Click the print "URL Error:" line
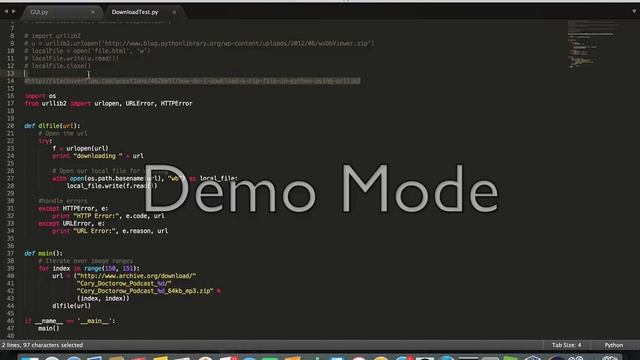This screenshot has height=360, width=640. pyautogui.click(x=110, y=231)
